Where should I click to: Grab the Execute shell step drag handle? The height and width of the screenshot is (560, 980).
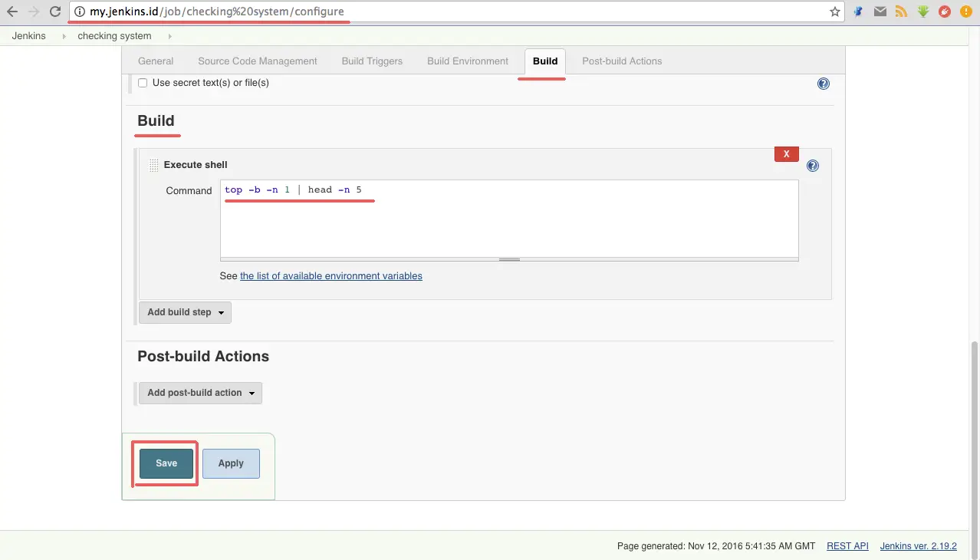click(153, 165)
